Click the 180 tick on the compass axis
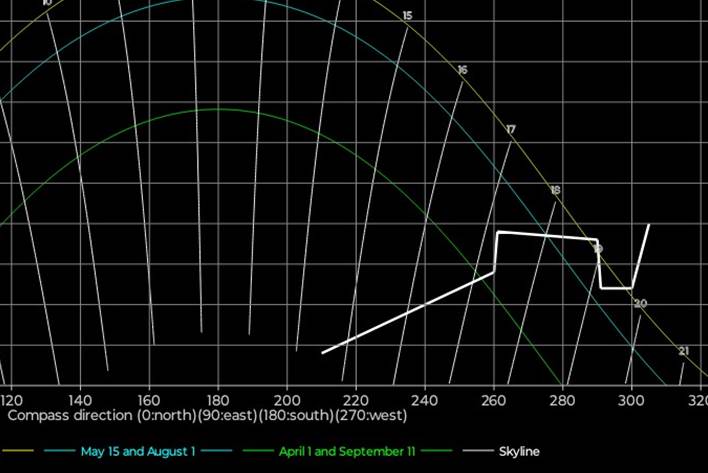This screenshot has width=708, height=473. [x=218, y=397]
